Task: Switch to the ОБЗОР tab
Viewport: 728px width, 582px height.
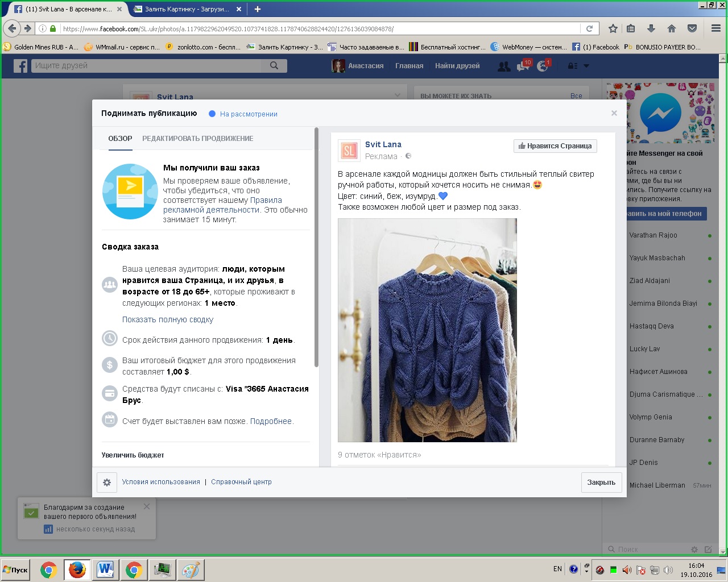Action: [x=120, y=139]
